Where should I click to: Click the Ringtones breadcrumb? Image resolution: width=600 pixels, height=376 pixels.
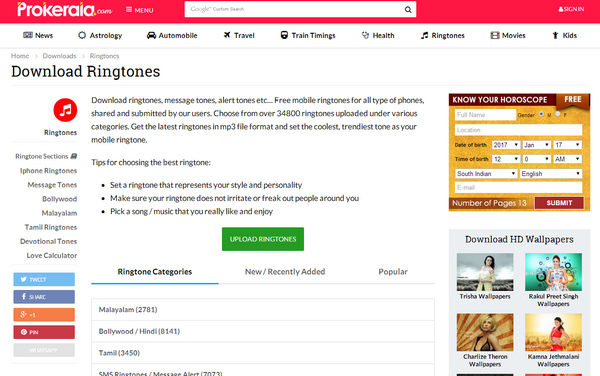tap(104, 56)
